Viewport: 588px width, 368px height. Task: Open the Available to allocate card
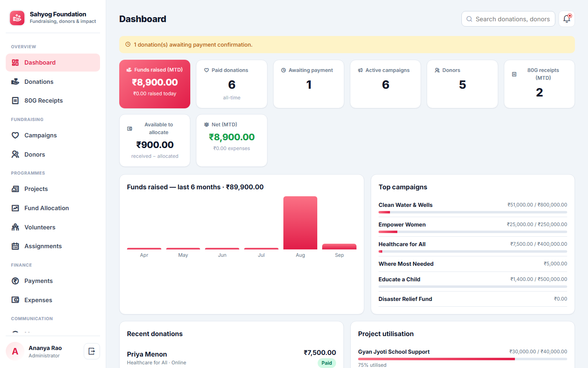[155, 140]
